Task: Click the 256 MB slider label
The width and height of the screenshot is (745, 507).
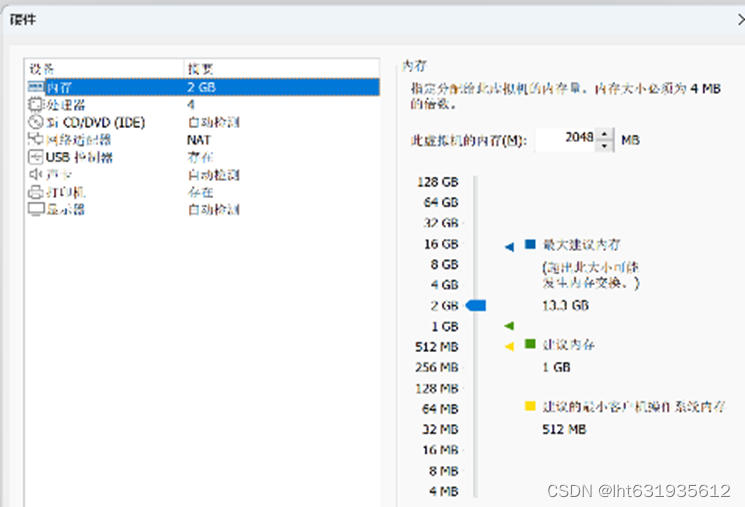Action: coord(437,367)
